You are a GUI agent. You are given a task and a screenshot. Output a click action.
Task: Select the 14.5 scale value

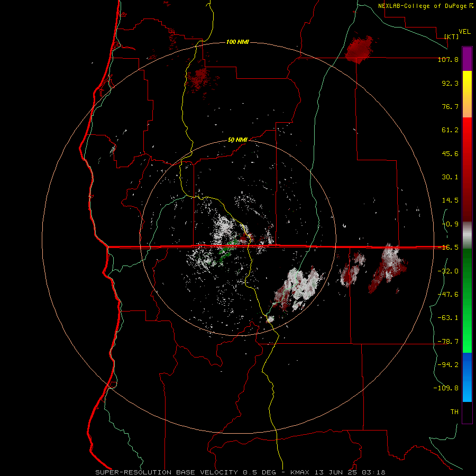[450, 200]
